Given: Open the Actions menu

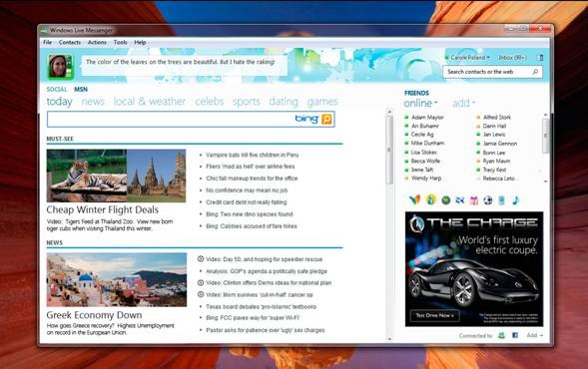Looking at the screenshot, I should click(x=97, y=42).
